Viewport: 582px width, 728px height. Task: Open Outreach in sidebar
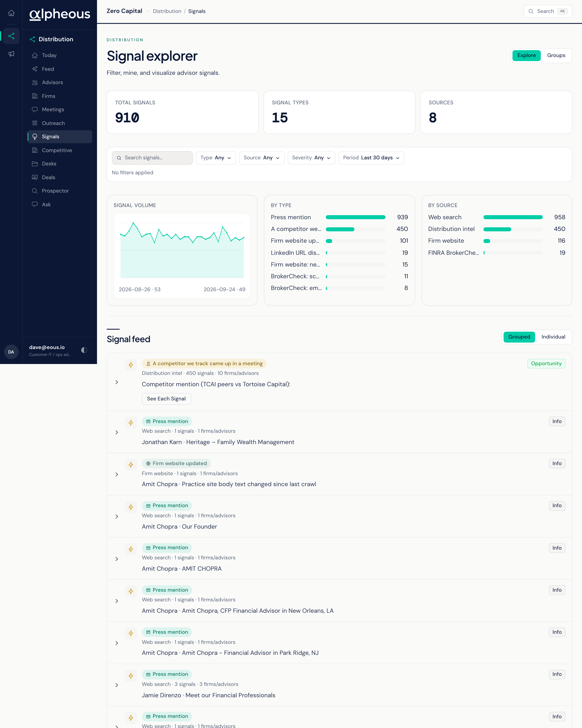pyautogui.click(x=59, y=123)
